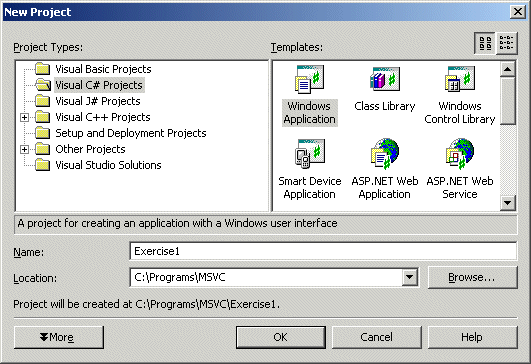531x364 pixels.
Task: Select Visual C# Projects label
Action: pos(99,85)
